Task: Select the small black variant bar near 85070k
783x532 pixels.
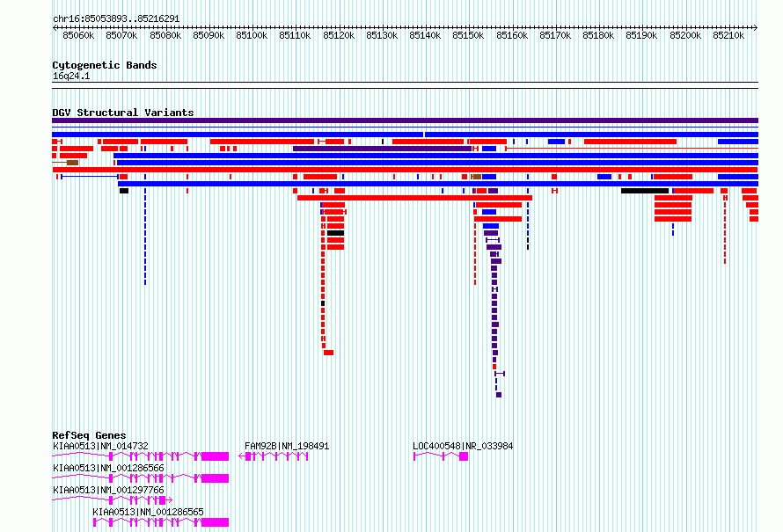Action: click(124, 191)
